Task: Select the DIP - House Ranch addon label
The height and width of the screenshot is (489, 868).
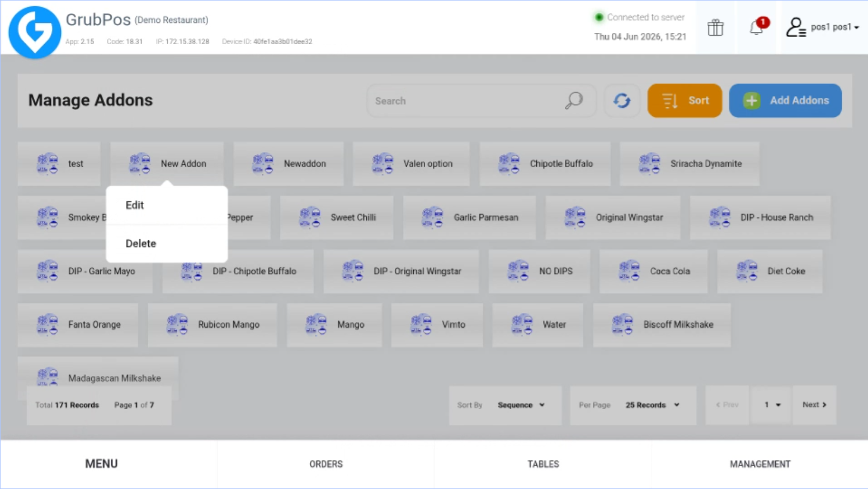Action: pos(777,217)
